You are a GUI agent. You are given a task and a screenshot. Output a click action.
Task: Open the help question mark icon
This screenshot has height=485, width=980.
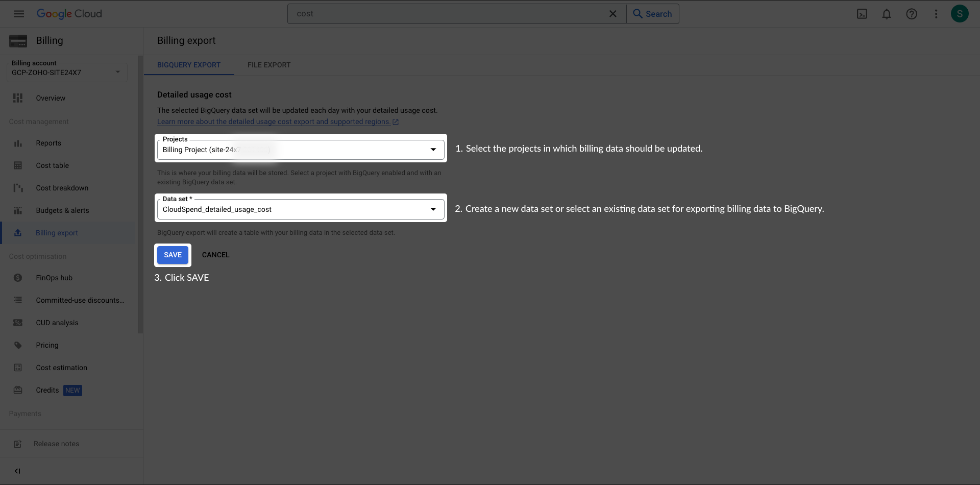point(912,14)
